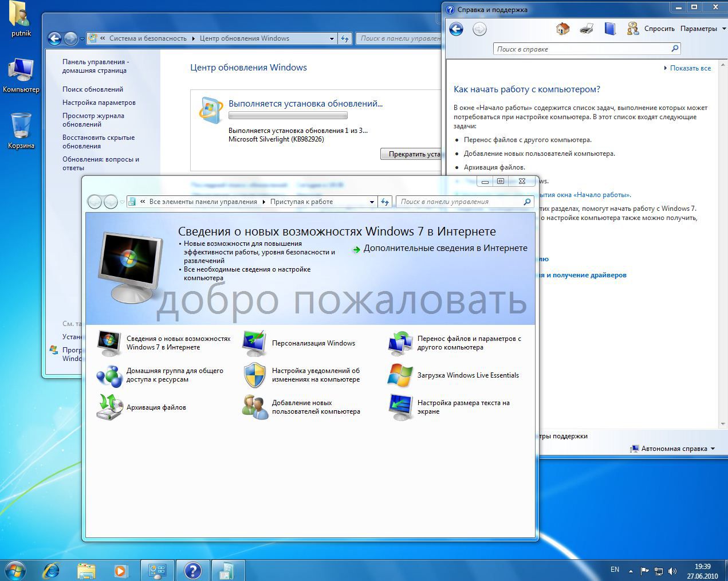Click the Спросить menu in the Help toolbar
This screenshot has height=581, width=728.
tap(659, 28)
